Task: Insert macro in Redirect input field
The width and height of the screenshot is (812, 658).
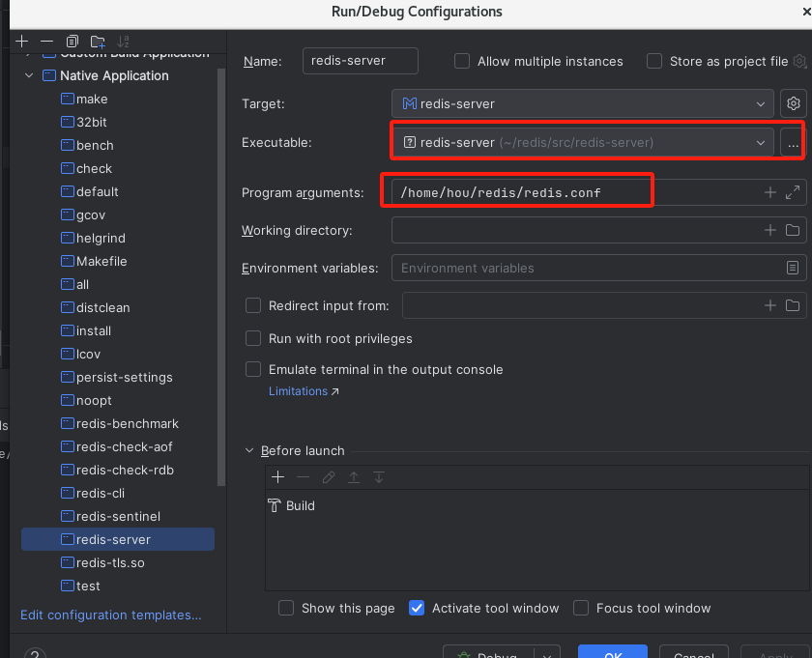Action: 770,305
